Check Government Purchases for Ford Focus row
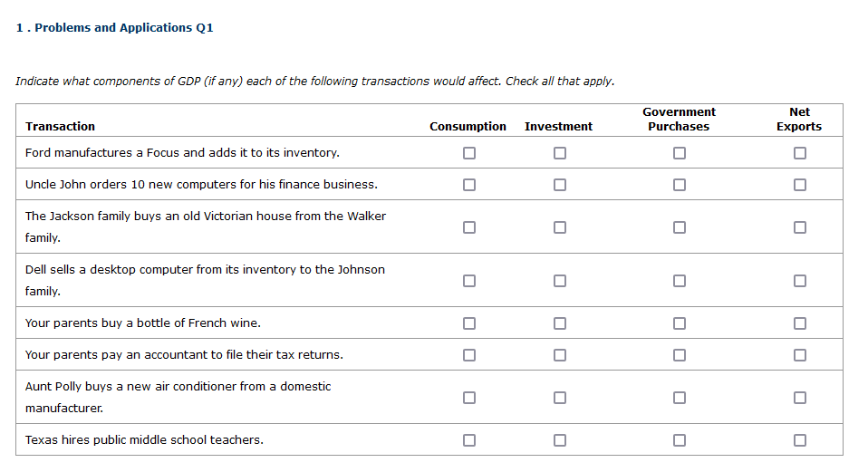The image size is (868, 472). [x=679, y=153]
